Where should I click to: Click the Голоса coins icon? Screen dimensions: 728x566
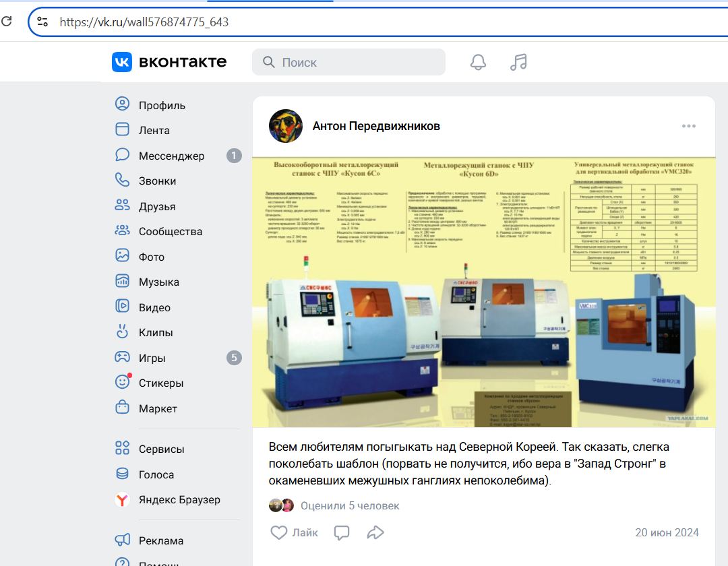122,473
